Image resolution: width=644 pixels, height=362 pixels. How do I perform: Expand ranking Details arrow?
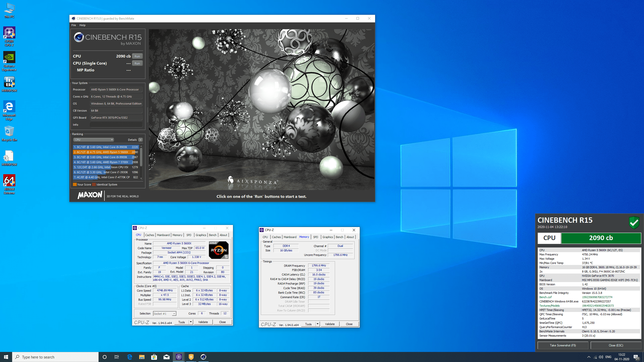pyautogui.click(x=141, y=140)
